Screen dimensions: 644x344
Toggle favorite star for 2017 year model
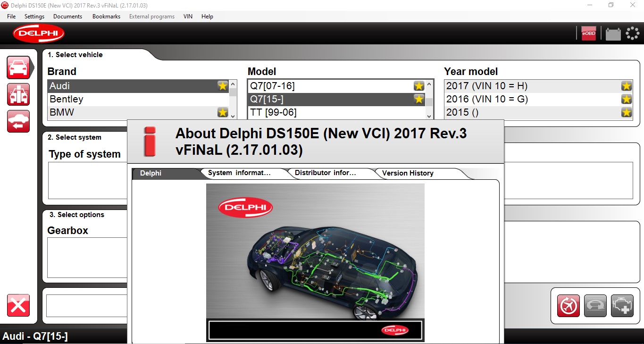coord(627,86)
